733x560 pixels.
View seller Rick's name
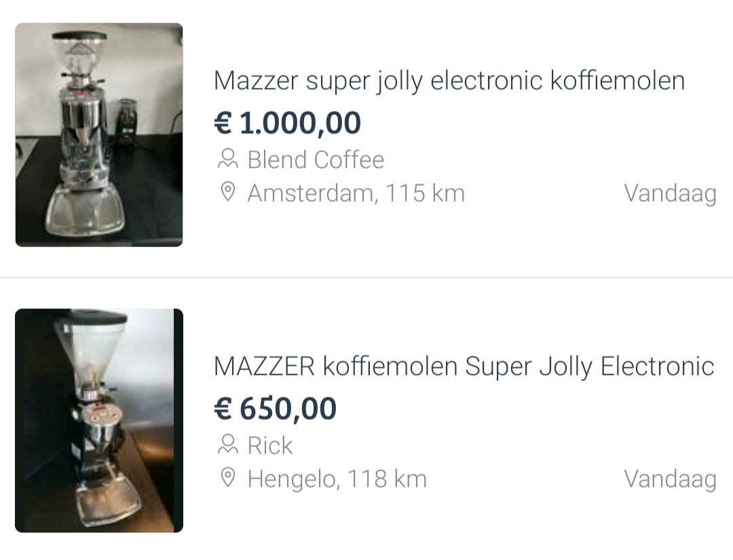[270, 446]
